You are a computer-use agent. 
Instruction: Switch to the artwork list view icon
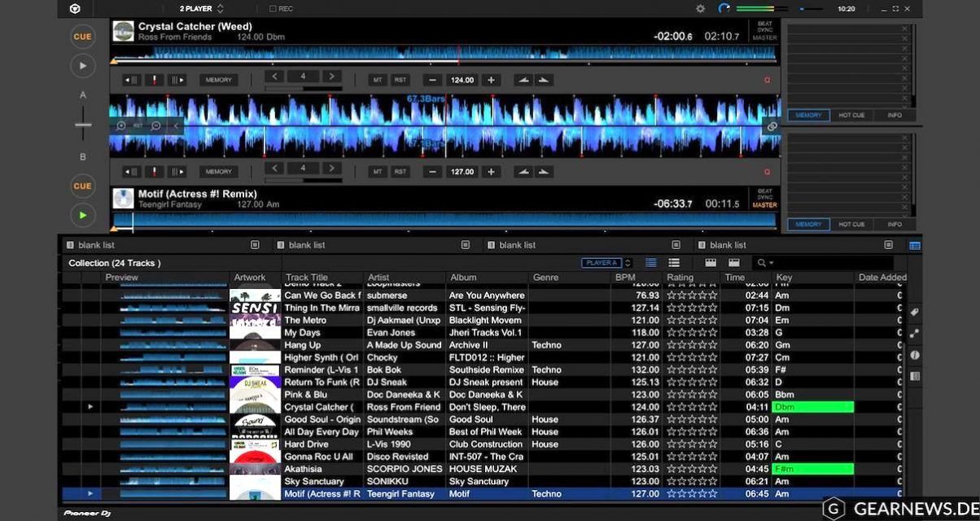point(674,263)
